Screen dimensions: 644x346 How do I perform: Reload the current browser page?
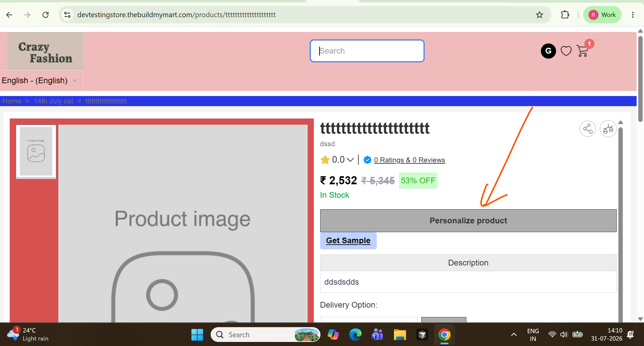click(x=45, y=15)
